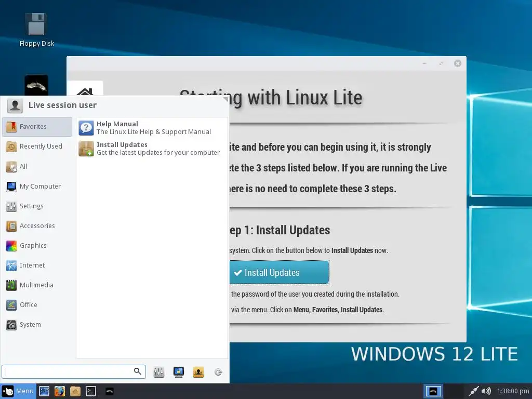Open the My Computer category
532x399 pixels.
click(x=37, y=187)
